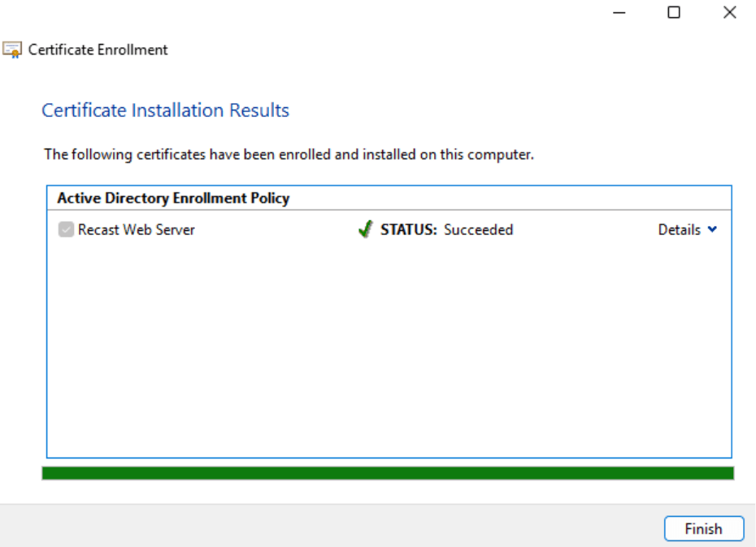The image size is (756, 547).
Task: Click the bold STATUS label
Action: pyautogui.click(x=408, y=230)
